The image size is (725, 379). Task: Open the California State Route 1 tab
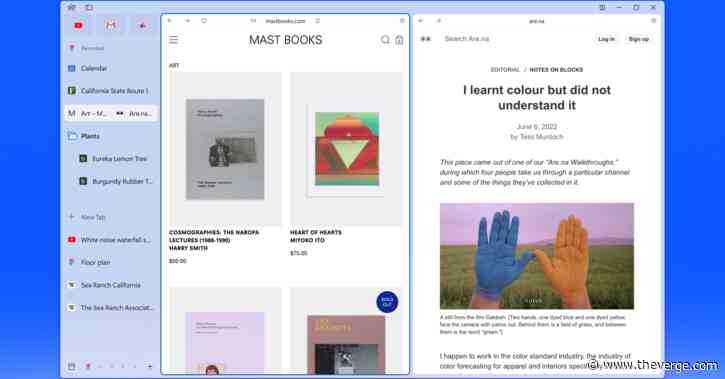point(111,91)
